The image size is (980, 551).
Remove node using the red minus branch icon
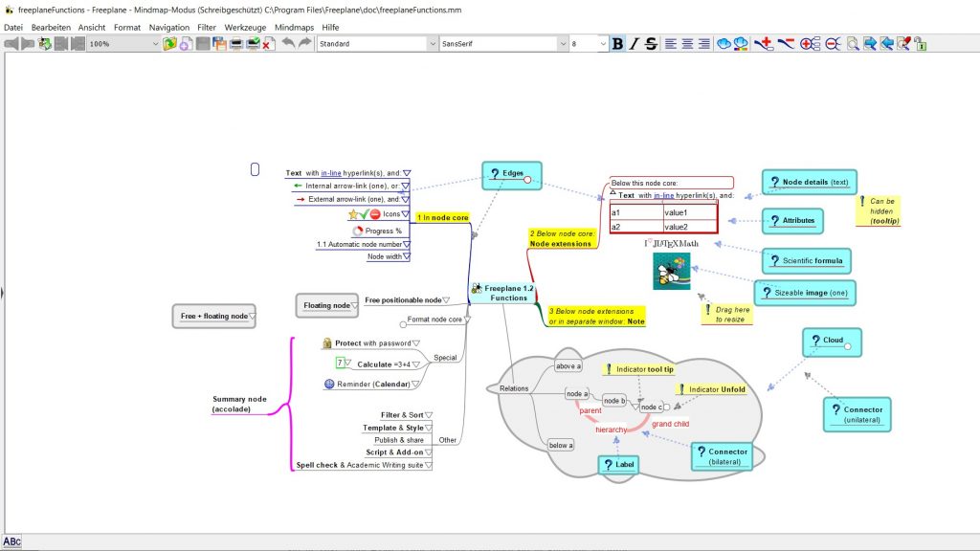tap(786, 44)
